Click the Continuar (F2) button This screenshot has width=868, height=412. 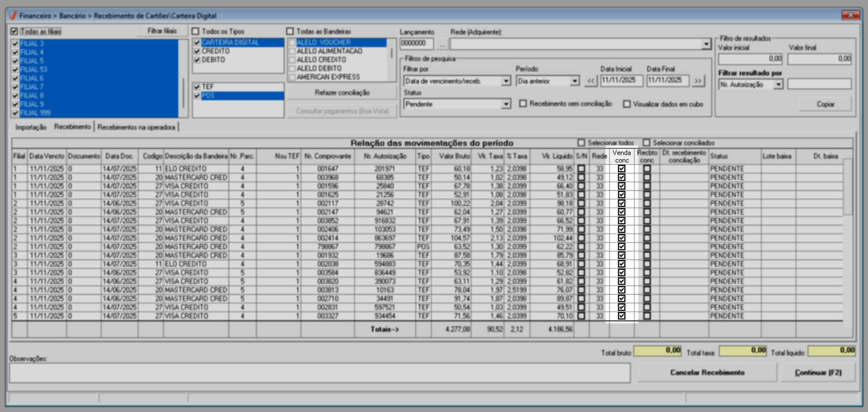tap(818, 373)
